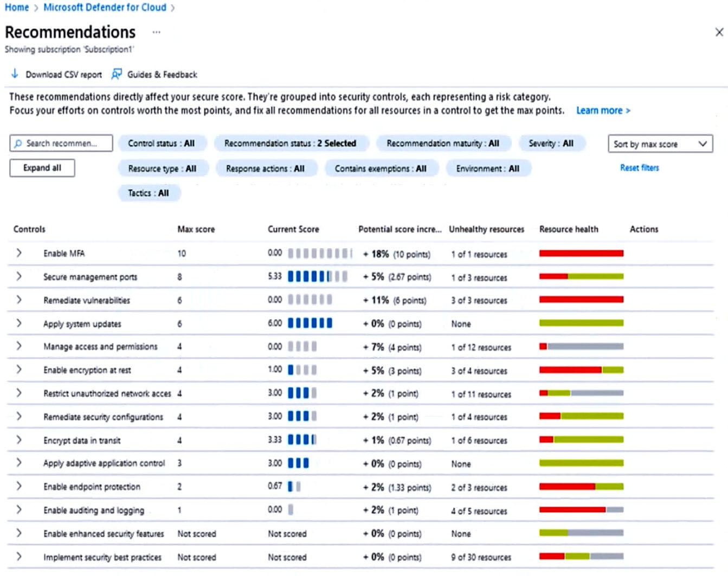Navigate to Home breadcrumb

pos(17,8)
